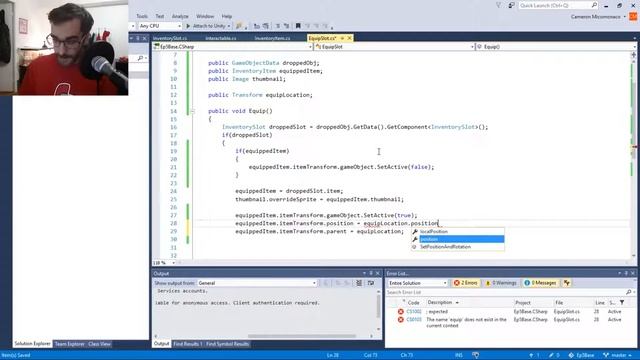Open the Equip() member dropdown
The height and width of the screenshot is (360, 640).
tap(556, 47)
